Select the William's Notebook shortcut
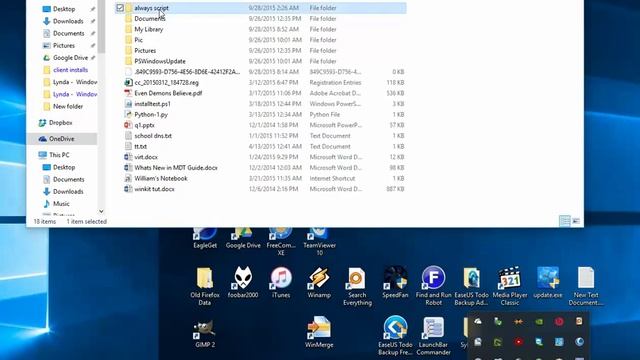The image size is (640, 360). 260,178
